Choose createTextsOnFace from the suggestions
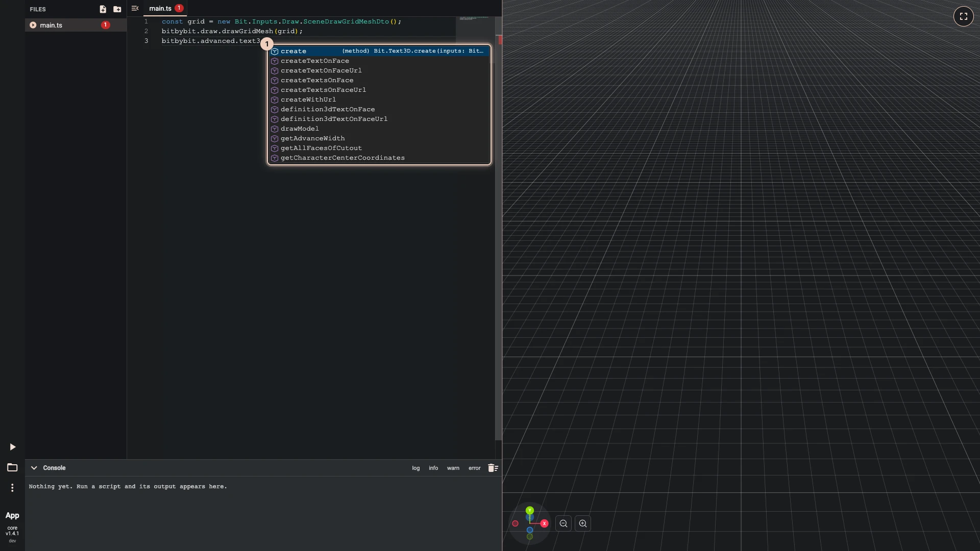 (379, 80)
